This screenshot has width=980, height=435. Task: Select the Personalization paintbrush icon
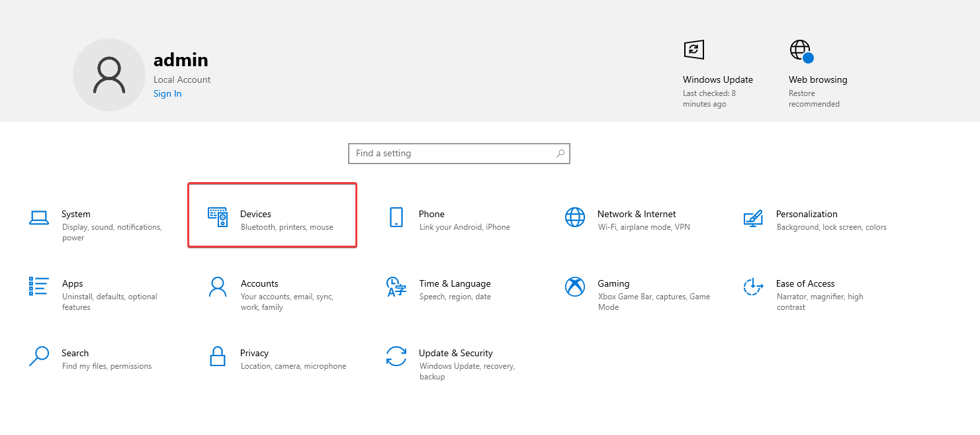[x=753, y=218]
